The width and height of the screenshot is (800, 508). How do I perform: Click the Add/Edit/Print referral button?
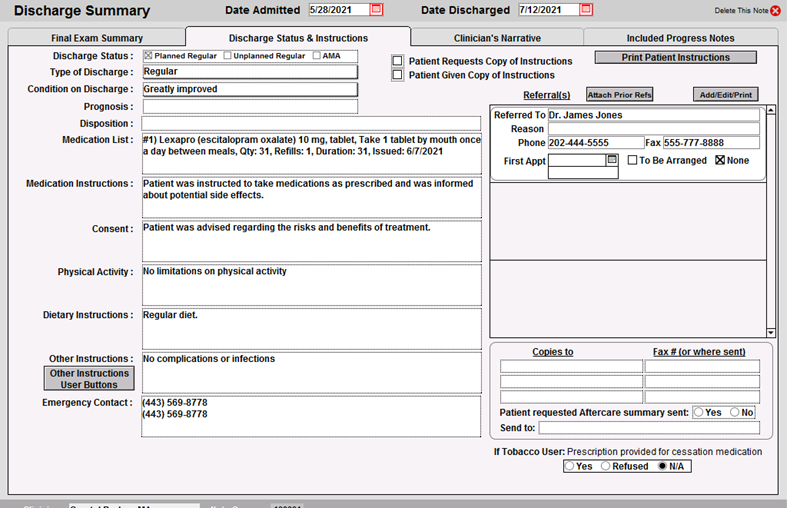[726, 95]
